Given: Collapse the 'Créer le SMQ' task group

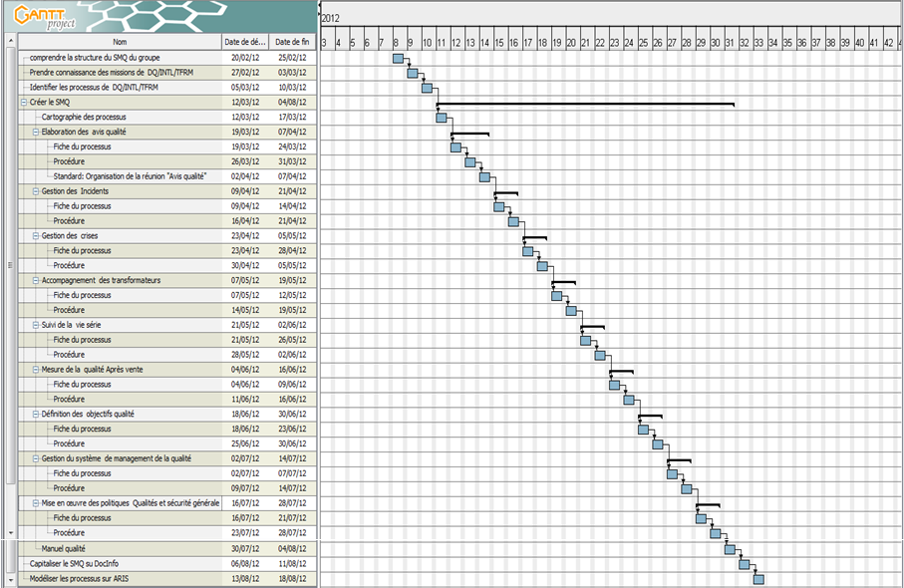Looking at the screenshot, I should [24, 103].
